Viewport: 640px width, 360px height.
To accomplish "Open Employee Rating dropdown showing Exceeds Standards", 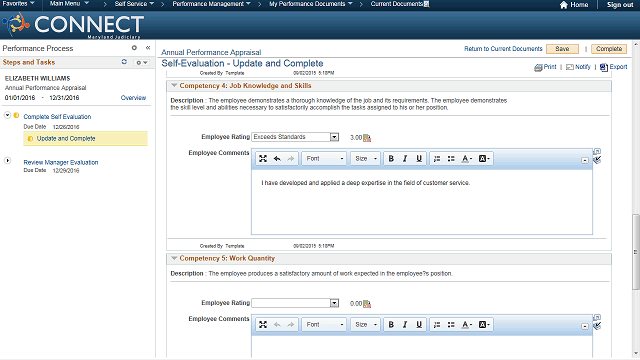I will (295, 137).
